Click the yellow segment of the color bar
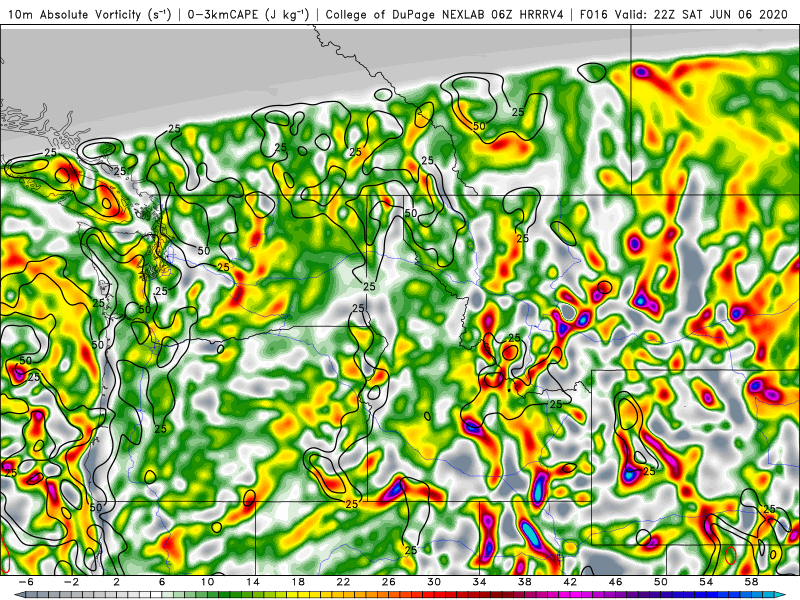This screenshot has height=600, width=800. coord(306,595)
